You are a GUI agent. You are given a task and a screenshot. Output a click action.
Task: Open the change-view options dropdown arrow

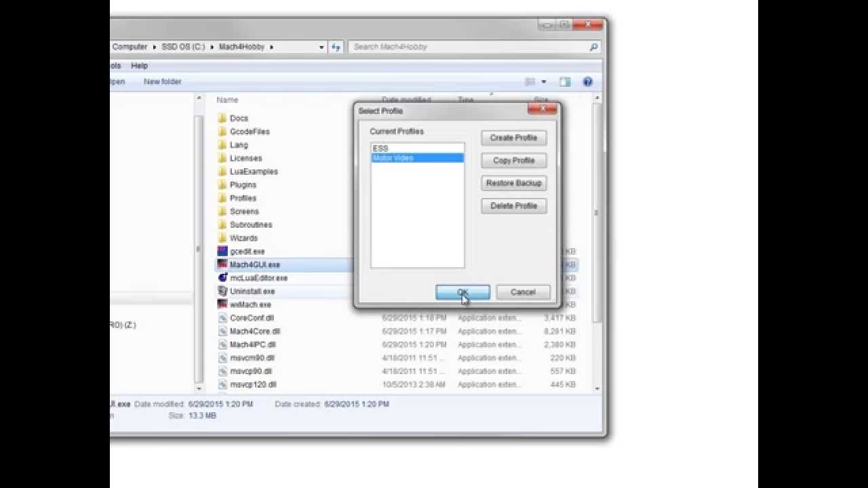coord(543,82)
